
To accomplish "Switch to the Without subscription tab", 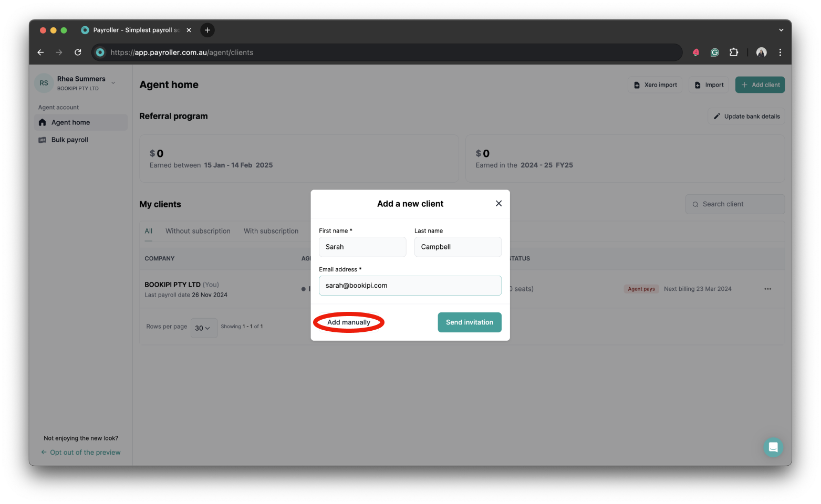I will click(198, 230).
